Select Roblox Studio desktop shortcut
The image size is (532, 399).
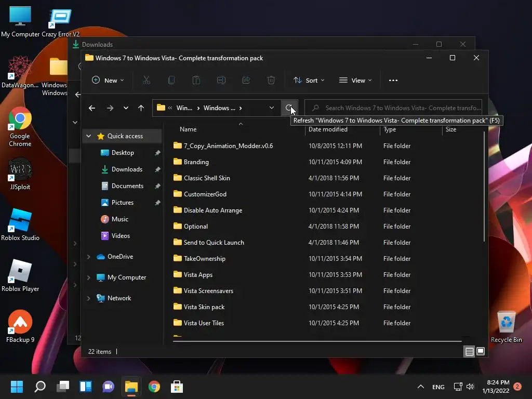tap(20, 224)
